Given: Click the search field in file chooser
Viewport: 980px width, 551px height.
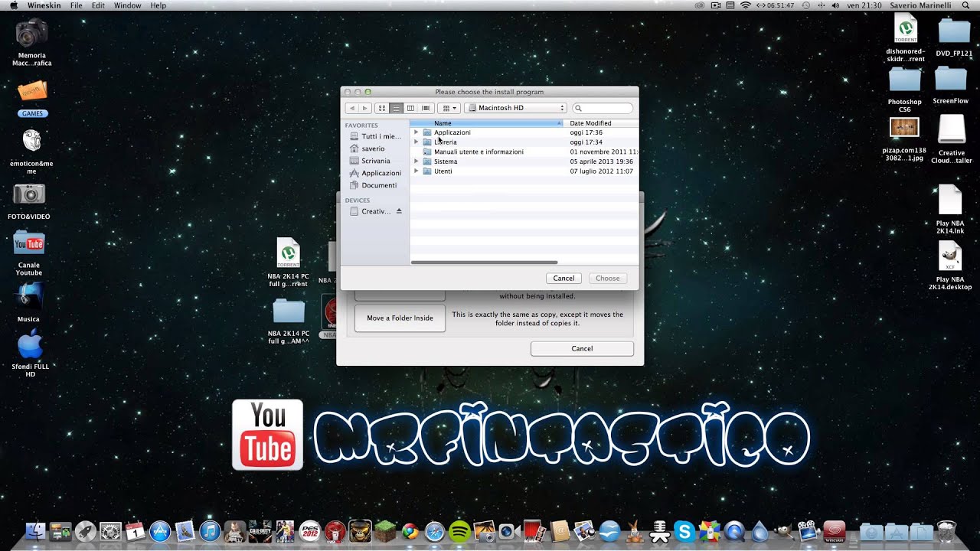Looking at the screenshot, I should click(x=603, y=108).
